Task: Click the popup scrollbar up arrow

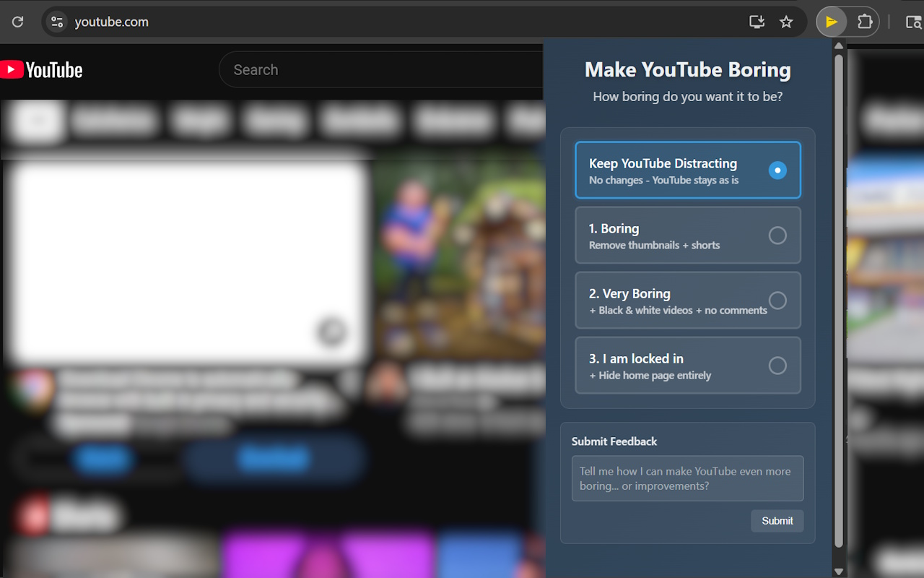Action: point(838,46)
